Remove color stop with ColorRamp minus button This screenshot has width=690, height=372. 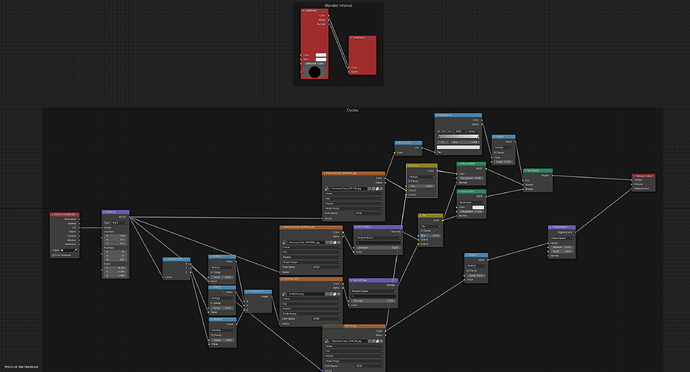coord(444,131)
